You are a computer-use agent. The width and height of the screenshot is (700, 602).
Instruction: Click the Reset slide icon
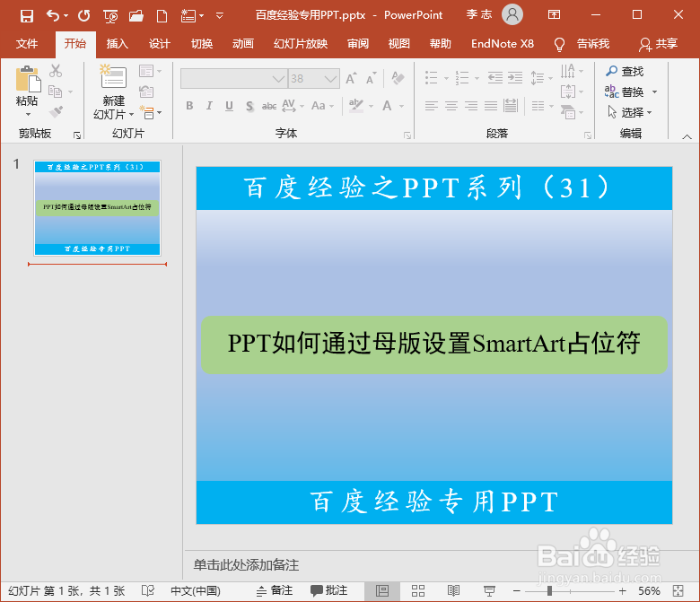146,92
